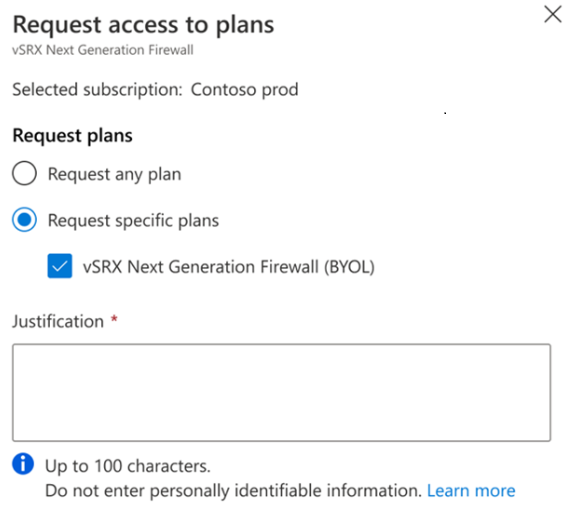Click the Justification field label

pyautogui.click(x=58, y=321)
